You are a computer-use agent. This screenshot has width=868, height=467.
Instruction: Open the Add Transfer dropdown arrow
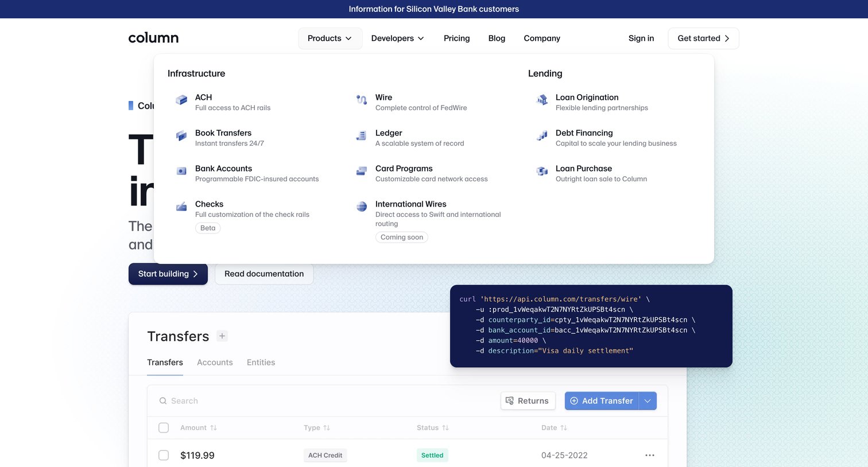coord(648,401)
